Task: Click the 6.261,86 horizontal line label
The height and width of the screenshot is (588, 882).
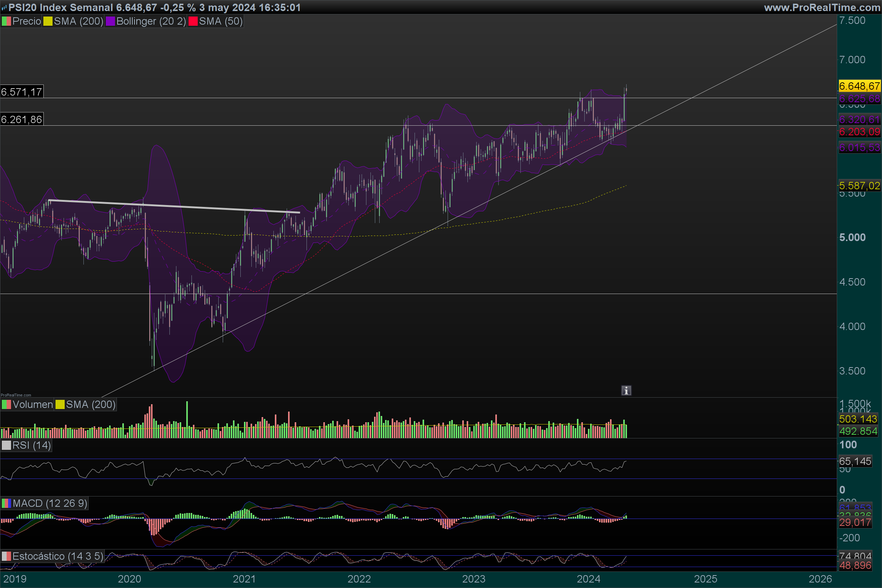Action: coord(22,120)
